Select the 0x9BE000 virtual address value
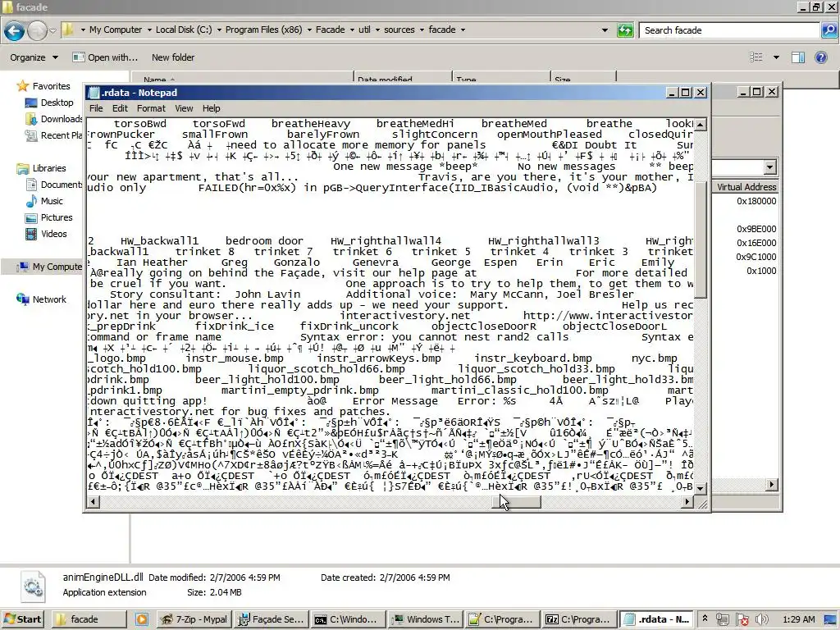Screen dimensions: 840x630 (756, 229)
